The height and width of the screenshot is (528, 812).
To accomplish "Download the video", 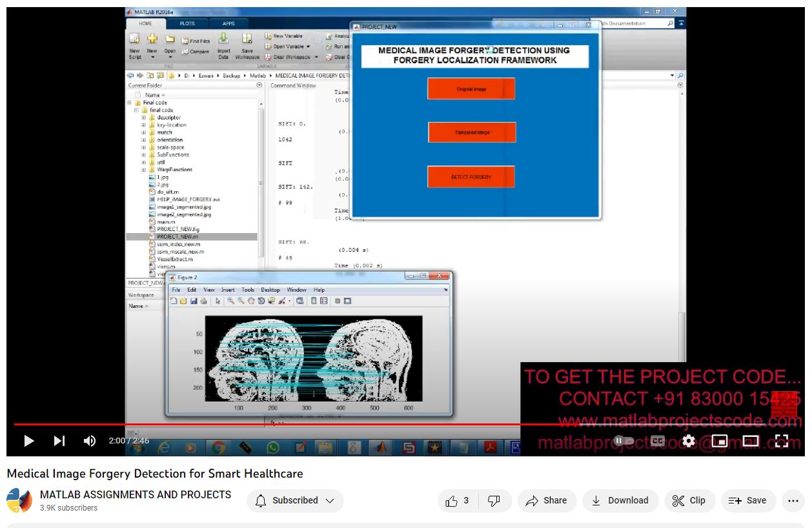I will (x=620, y=500).
